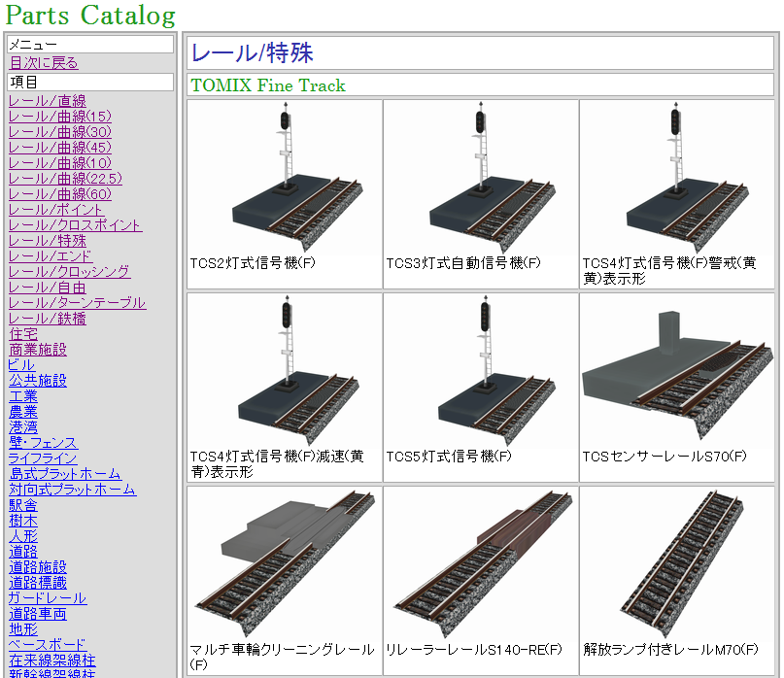Click the TCS3灯式自動信号機(F) caption
The image size is (784, 678).
point(463,263)
